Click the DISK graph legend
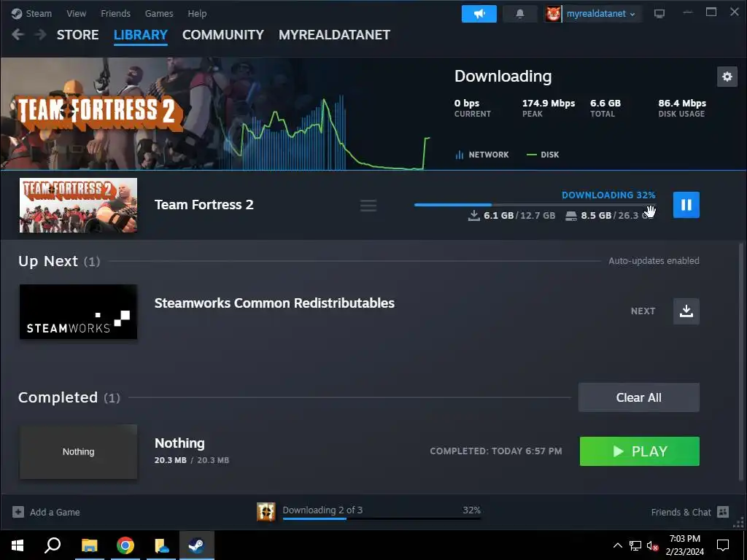 543,155
